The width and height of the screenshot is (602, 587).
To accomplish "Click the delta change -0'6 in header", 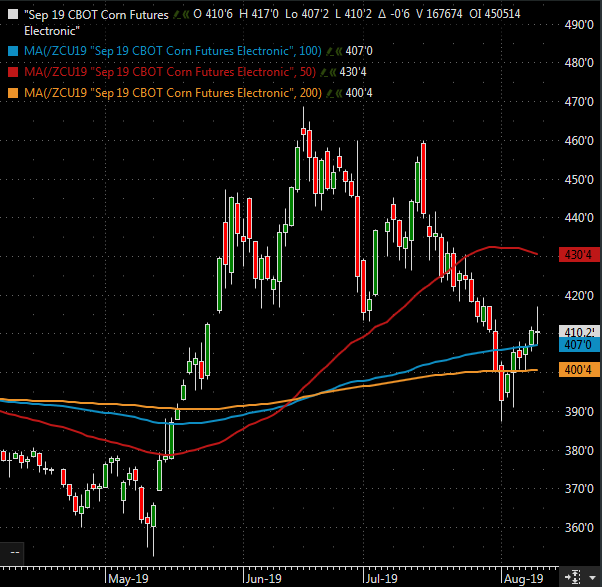I will (394, 14).
